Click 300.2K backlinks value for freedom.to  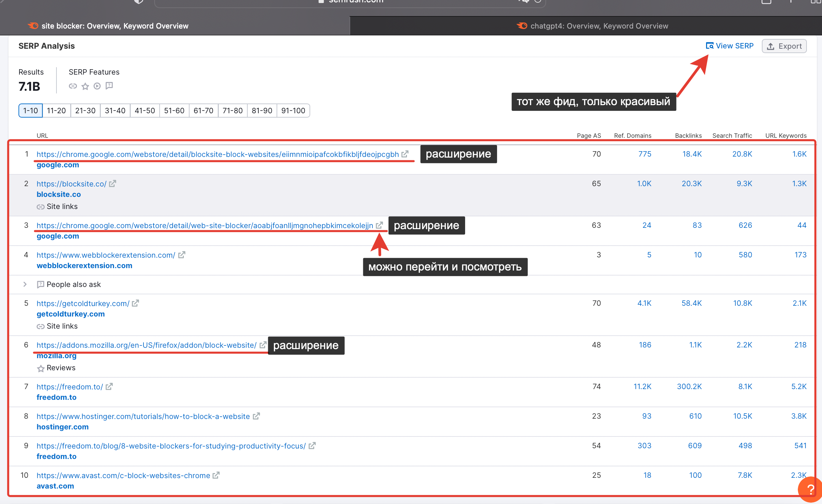pyautogui.click(x=689, y=386)
